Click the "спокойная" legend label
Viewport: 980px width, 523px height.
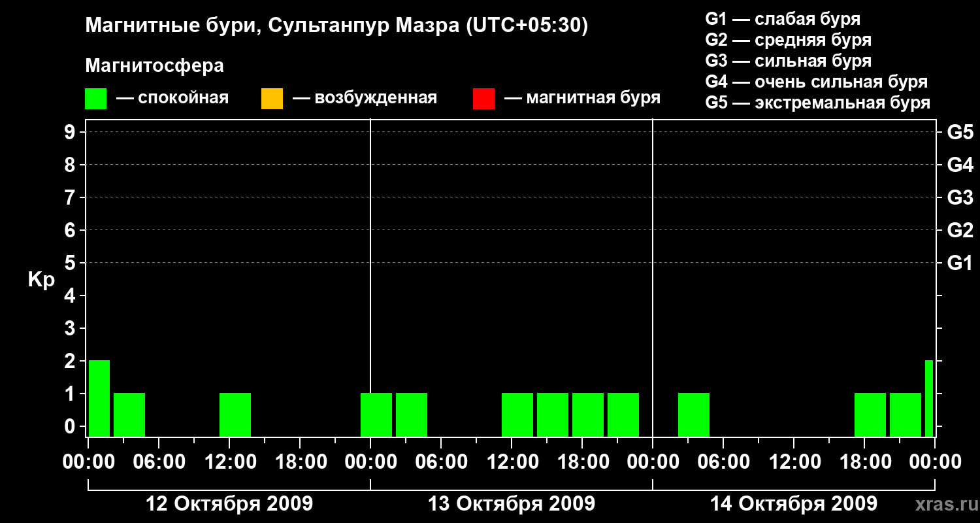click(x=182, y=99)
